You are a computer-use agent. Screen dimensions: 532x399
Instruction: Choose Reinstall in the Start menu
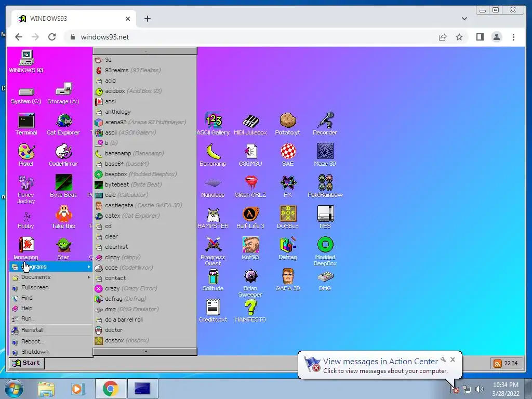click(x=51, y=330)
